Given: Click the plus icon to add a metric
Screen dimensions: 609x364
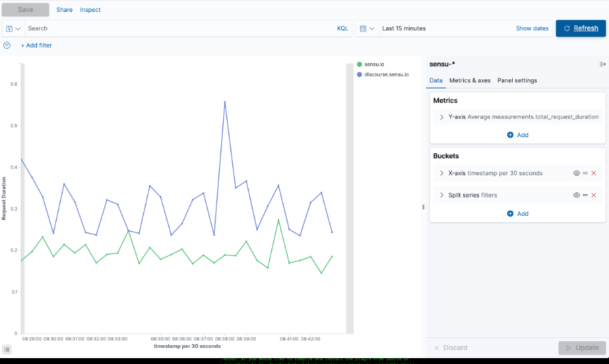Looking at the screenshot, I should [x=510, y=135].
